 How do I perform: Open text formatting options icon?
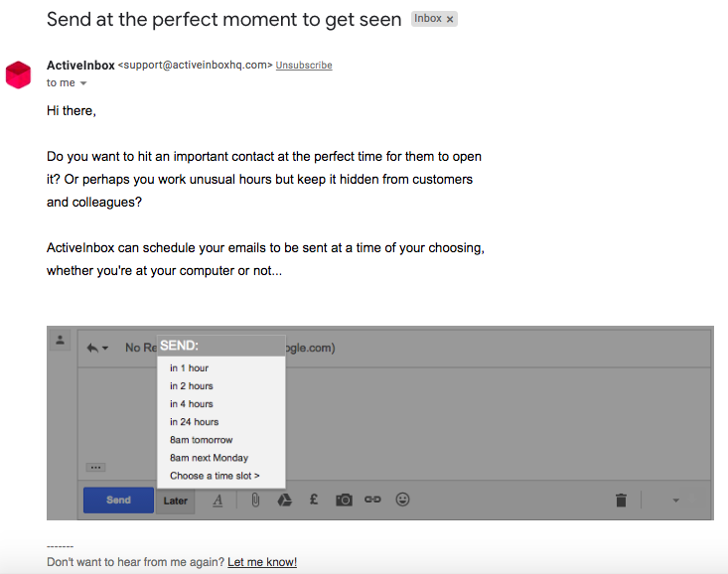(x=218, y=501)
